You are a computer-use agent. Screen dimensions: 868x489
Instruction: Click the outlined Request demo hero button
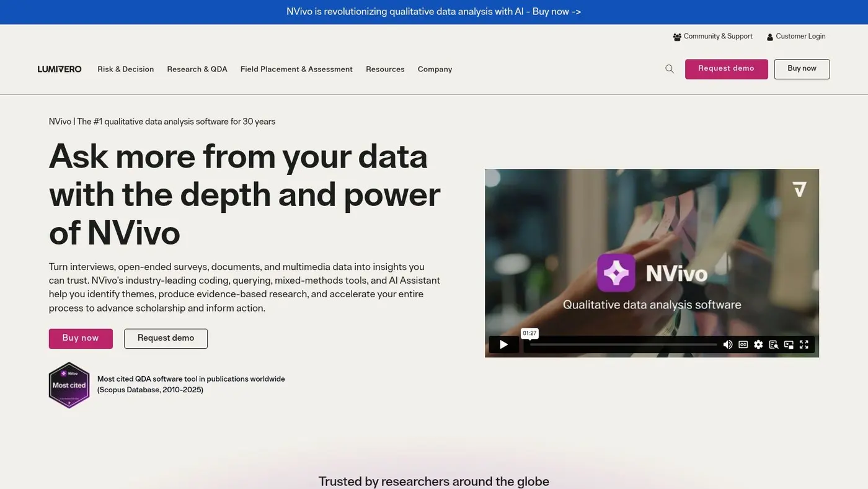point(166,338)
